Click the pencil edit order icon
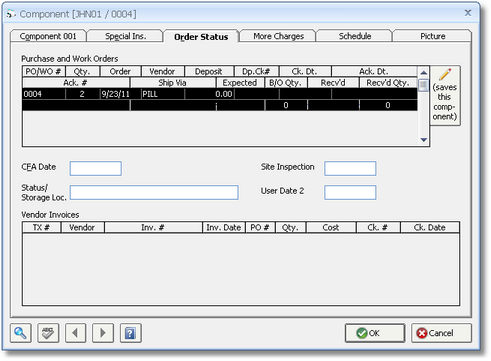 tap(445, 96)
